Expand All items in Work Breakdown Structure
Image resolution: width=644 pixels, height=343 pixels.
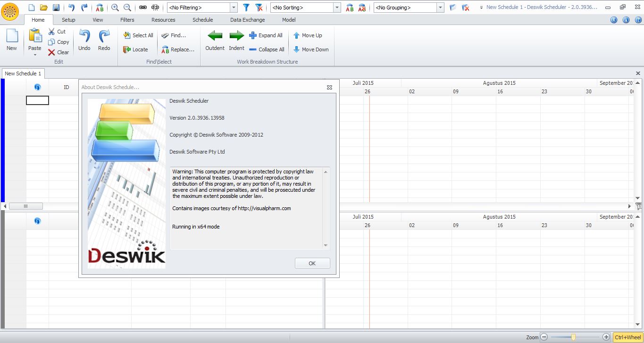tap(266, 35)
